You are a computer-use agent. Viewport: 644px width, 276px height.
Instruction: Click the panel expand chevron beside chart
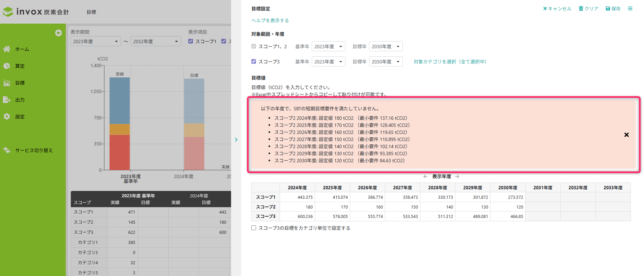236,140
